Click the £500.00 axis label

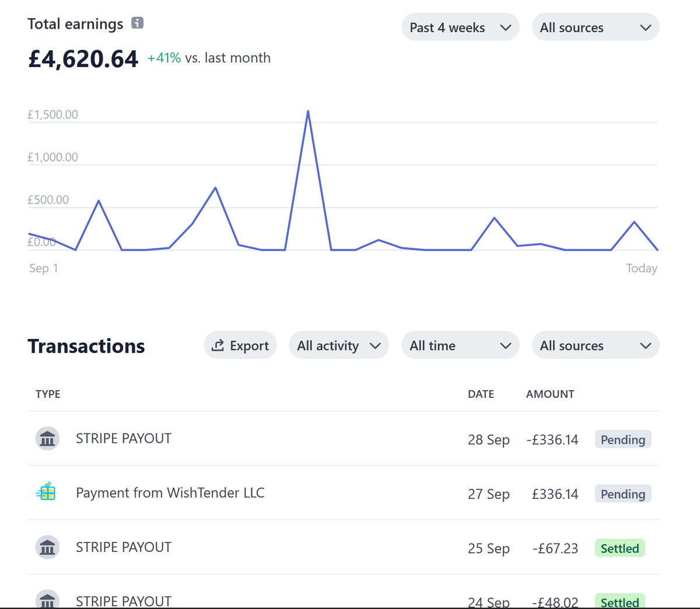(x=48, y=199)
